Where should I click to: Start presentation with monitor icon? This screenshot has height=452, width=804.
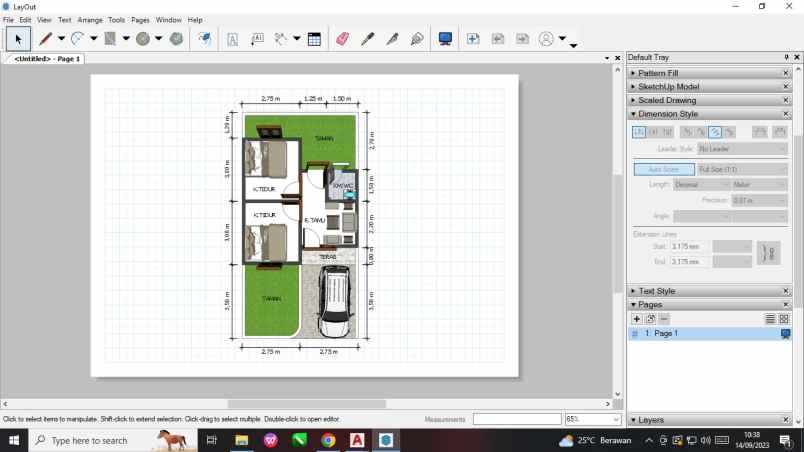click(x=445, y=39)
